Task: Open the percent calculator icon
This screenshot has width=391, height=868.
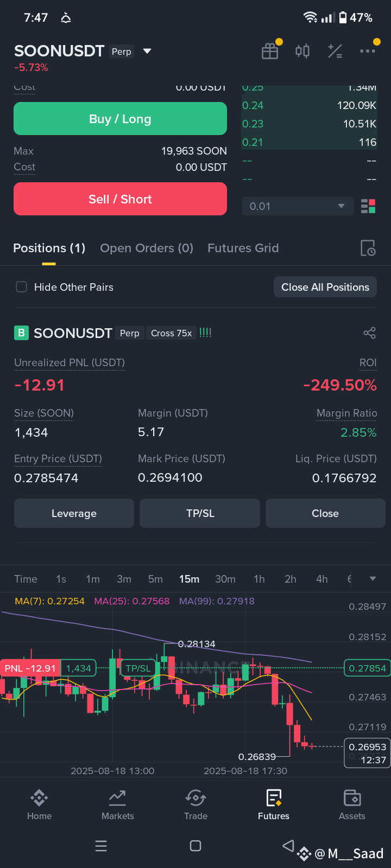Action: 335,51
